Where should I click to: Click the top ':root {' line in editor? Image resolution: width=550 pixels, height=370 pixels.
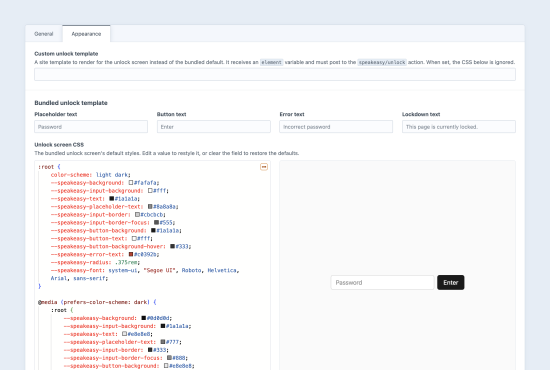49,167
